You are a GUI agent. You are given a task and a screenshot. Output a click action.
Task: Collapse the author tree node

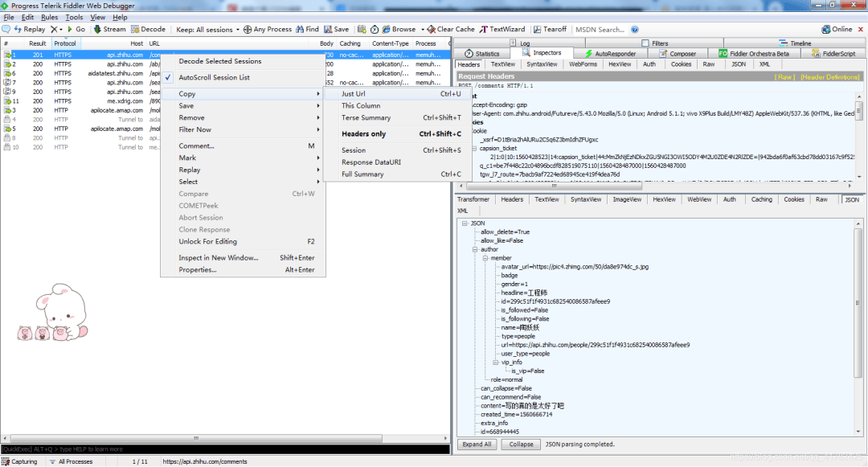(474, 249)
